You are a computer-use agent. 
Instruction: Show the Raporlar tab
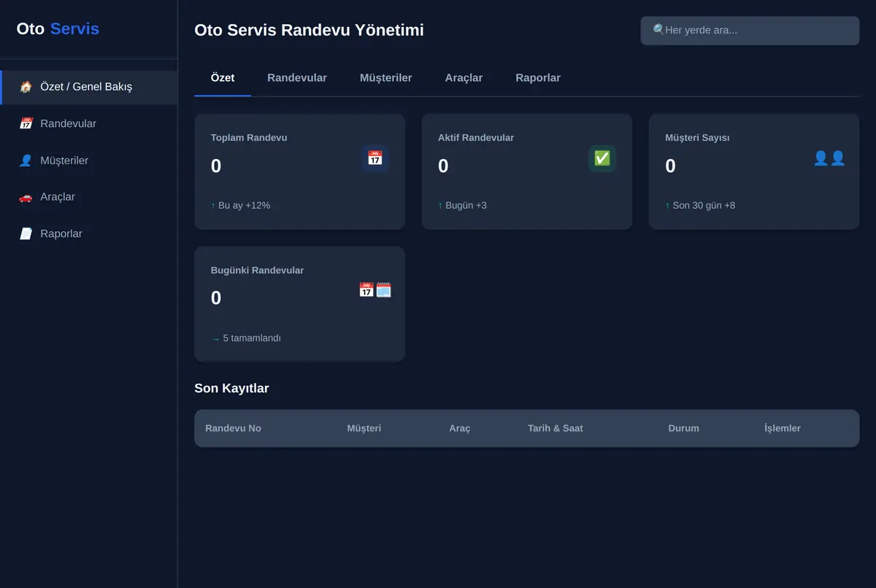(x=538, y=78)
